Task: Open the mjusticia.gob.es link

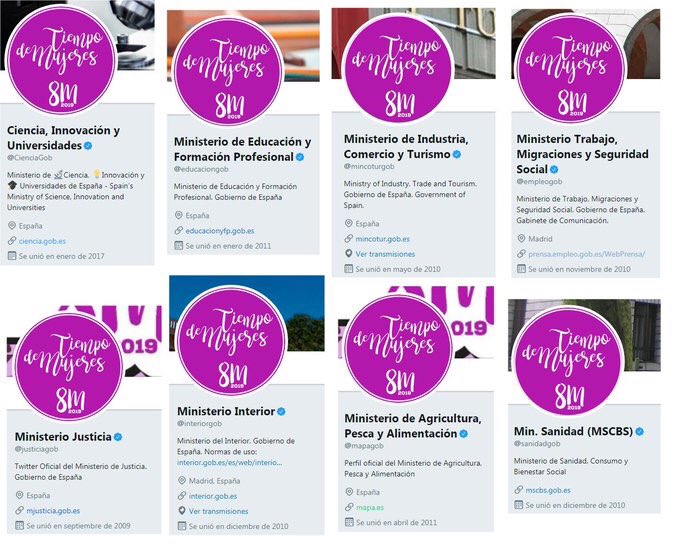Action: click(53, 511)
